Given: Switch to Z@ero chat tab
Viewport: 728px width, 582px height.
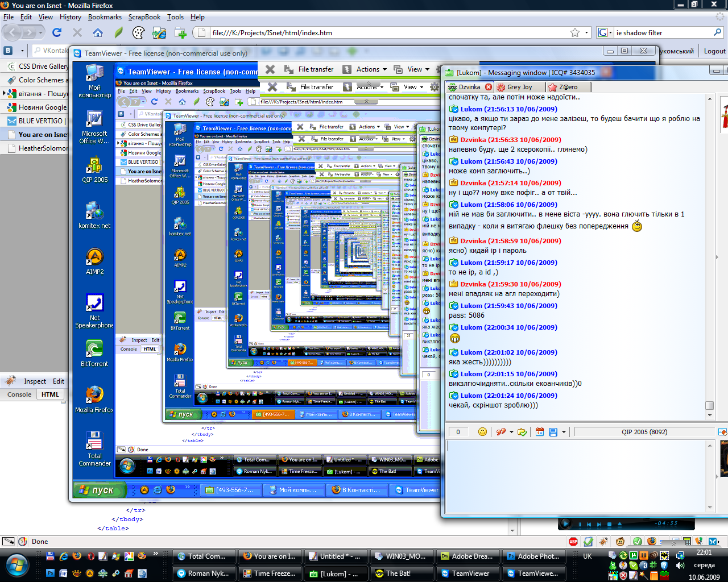Looking at the screenshot, I should pos(568,87).
